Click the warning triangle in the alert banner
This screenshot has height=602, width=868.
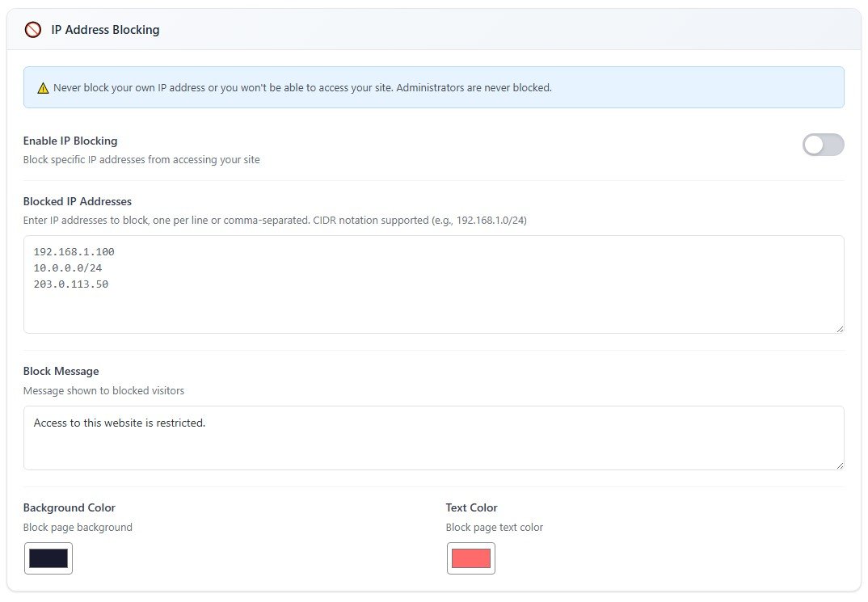[x=43, y=87]
